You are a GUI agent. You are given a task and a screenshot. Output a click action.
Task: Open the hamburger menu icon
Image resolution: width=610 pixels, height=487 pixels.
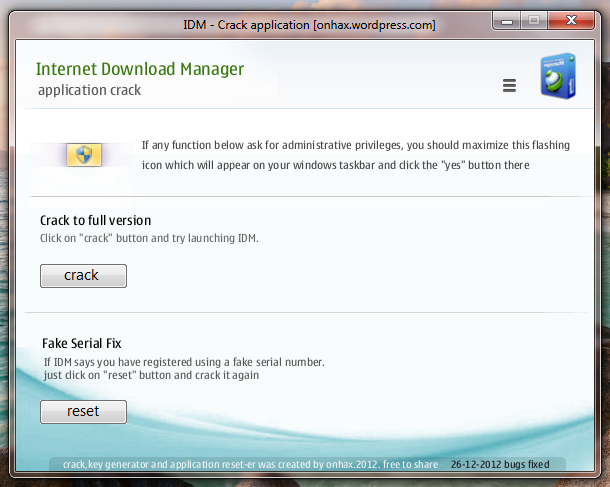coord(509,86)
